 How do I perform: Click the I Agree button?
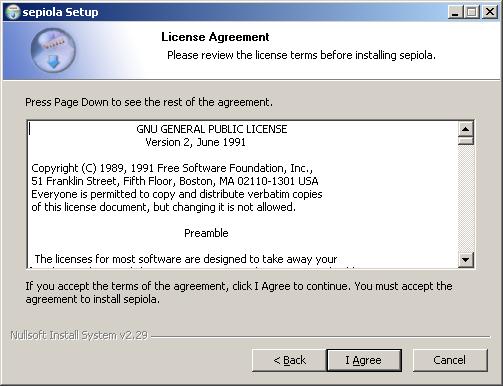364,360
